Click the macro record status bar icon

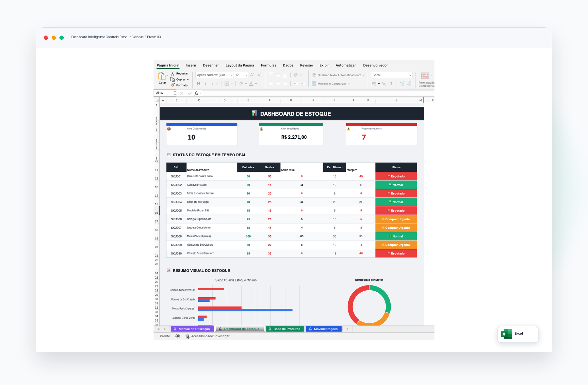178,336
